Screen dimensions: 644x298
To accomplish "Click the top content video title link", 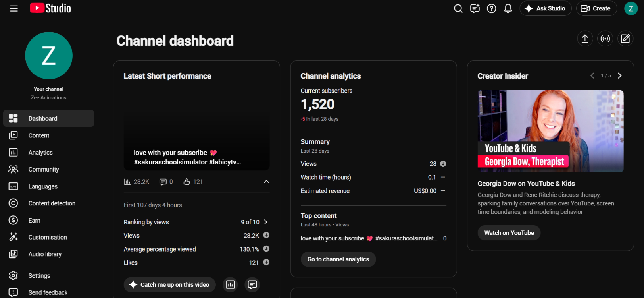I will click(369, 238).
